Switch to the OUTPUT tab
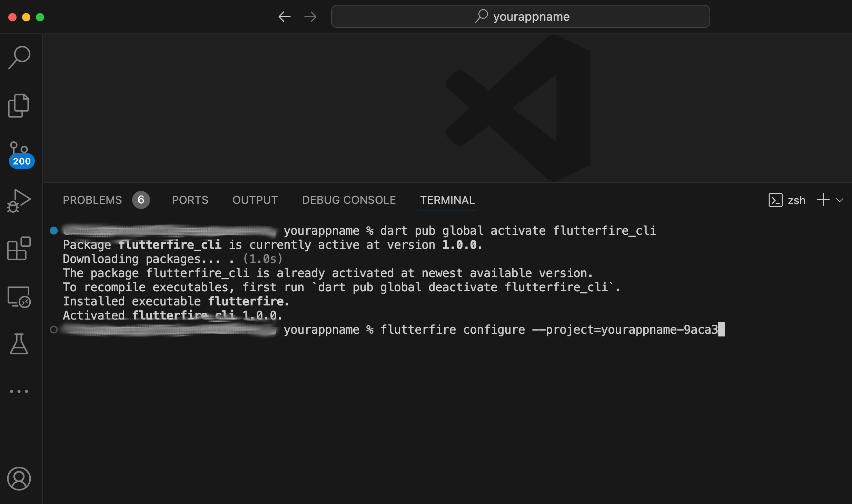852x504 pixels. coord(255,200)
